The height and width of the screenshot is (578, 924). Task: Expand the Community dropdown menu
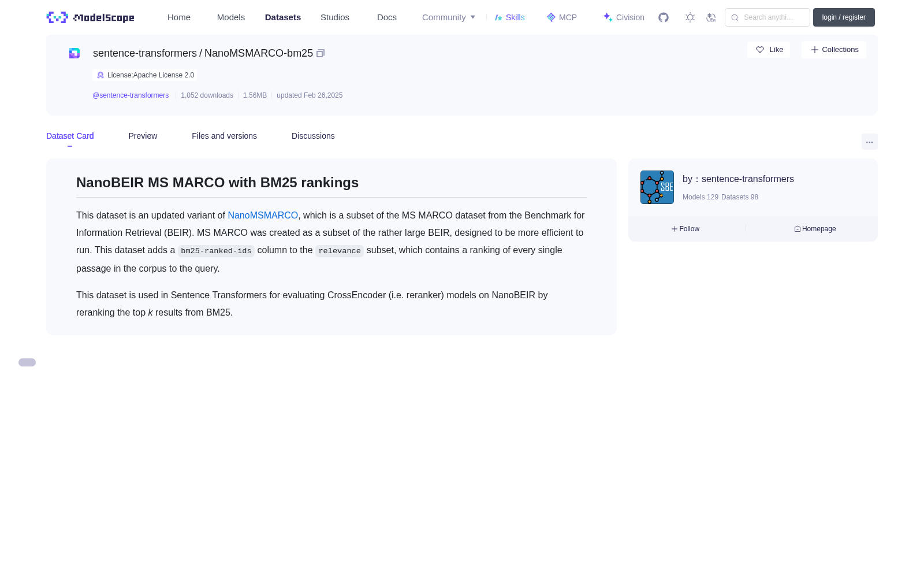point(449,17)
